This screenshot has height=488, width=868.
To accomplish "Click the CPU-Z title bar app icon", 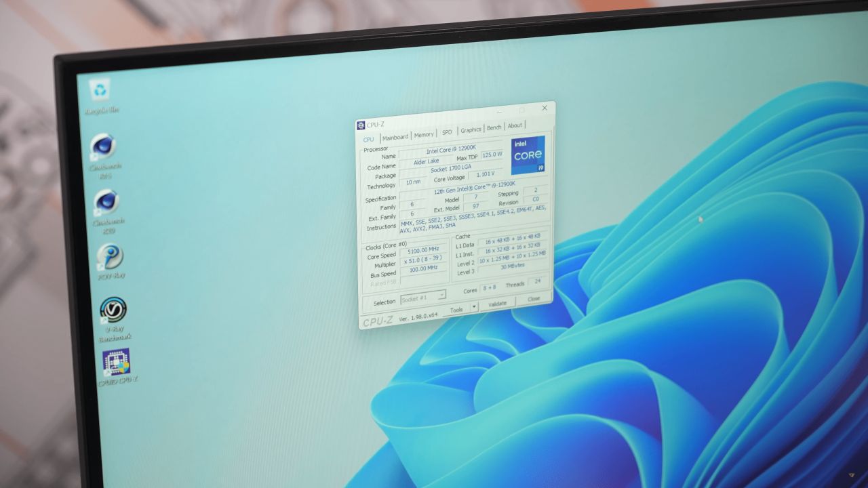I will [x=361, y=125].
